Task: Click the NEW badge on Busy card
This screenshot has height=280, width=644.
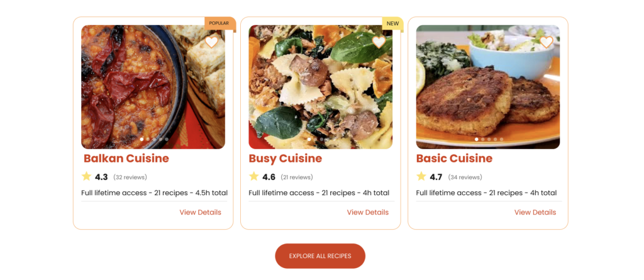Action: click(392, 23)
